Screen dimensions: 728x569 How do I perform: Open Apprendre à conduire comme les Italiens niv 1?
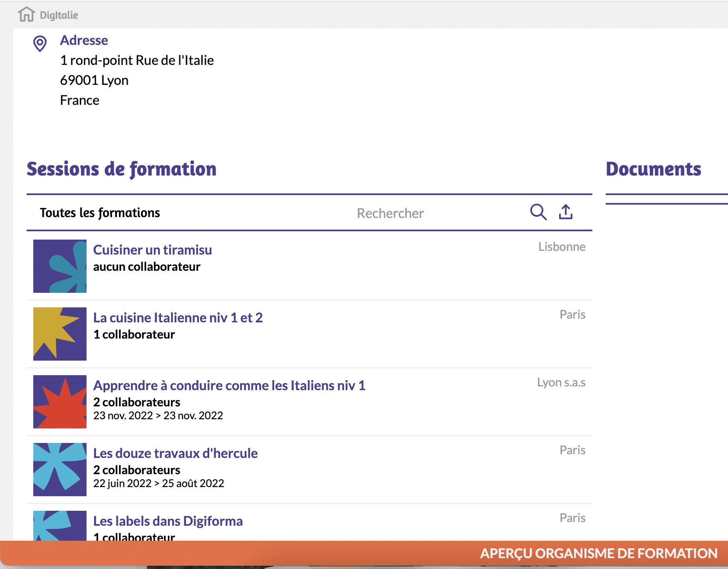[x=229, y=386]
